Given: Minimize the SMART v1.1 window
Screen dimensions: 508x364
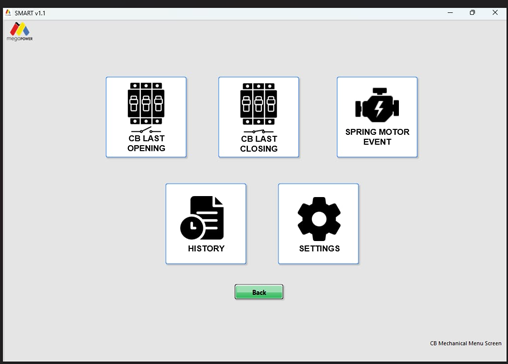Looking at the screenshot, I should pyautogui.click(x=450, y=13).
